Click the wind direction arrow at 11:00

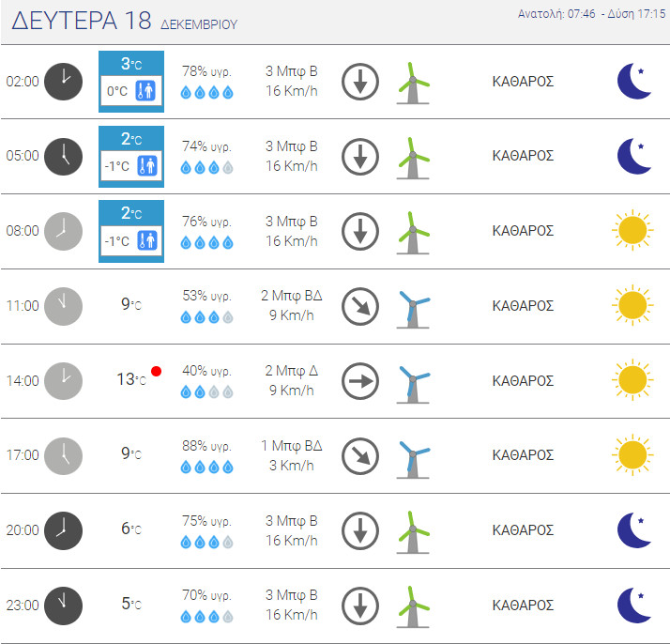point(359,305)
